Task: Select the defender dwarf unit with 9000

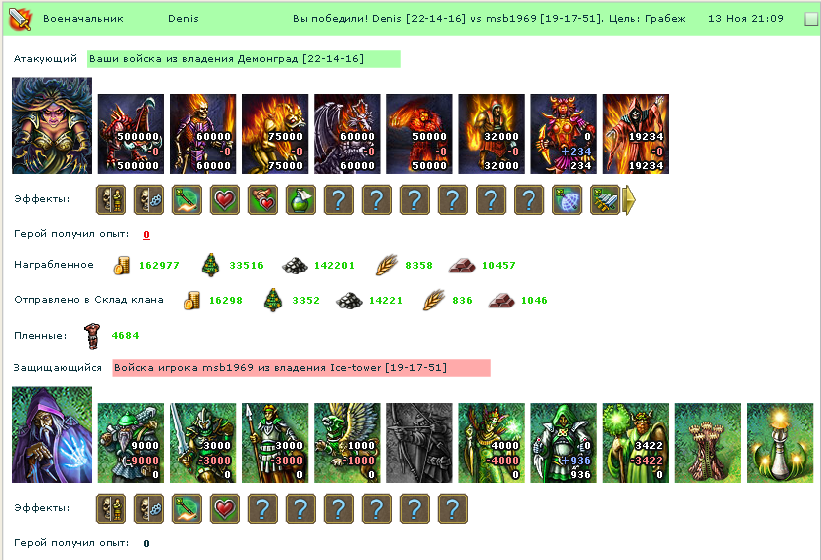Action: tap(131, 443)
